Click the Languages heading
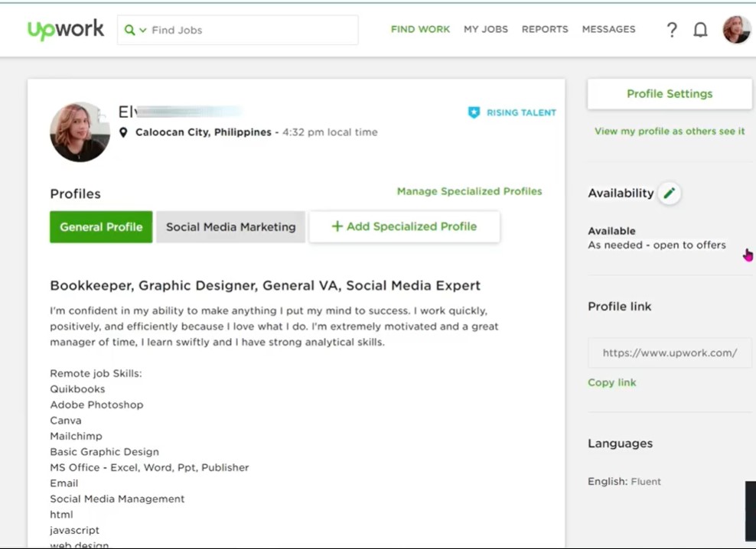The height and width of the screenshot is (549, 756). (x=620, y=443)
